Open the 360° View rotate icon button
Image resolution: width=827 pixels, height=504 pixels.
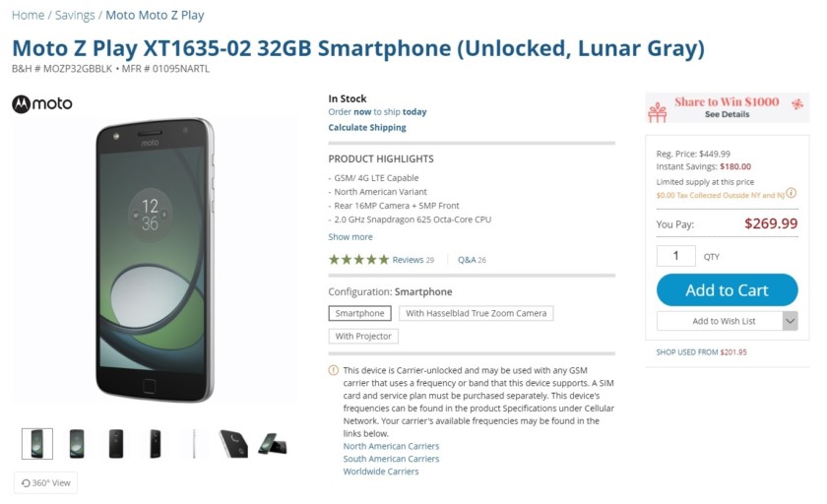(45, 482)
